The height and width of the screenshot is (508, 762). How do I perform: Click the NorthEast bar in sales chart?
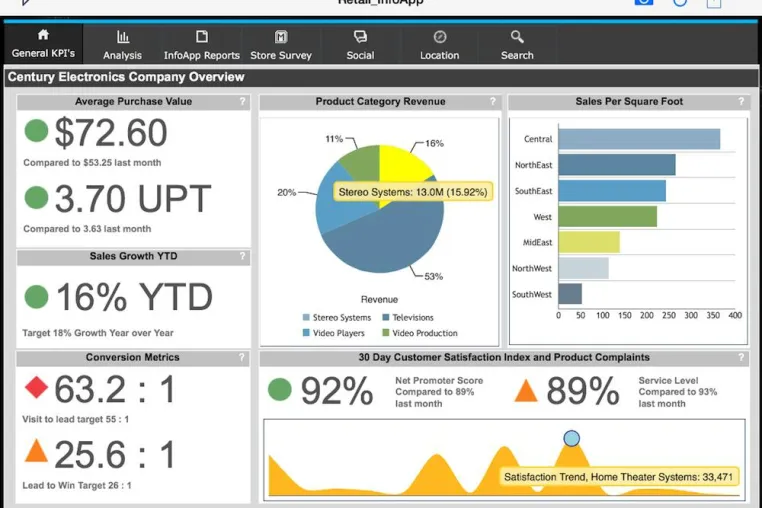[617, 165]
